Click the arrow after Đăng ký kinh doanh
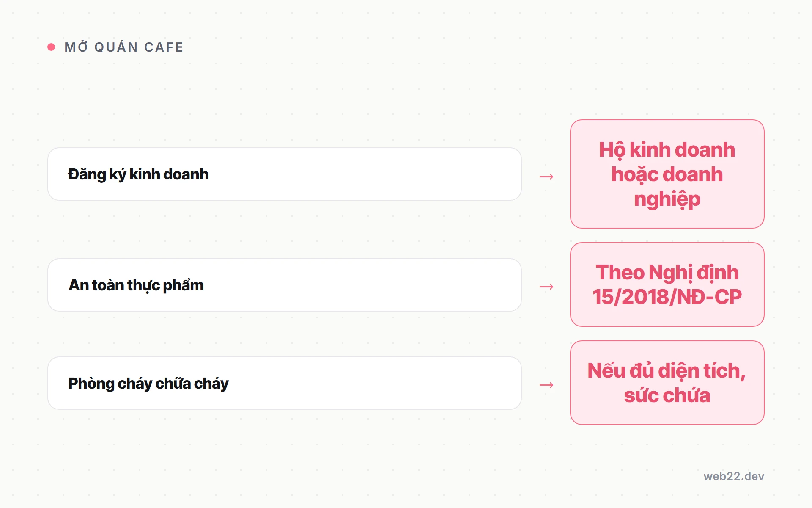Image resolution: width=812 pixels, height=508 pixels. 546,177
